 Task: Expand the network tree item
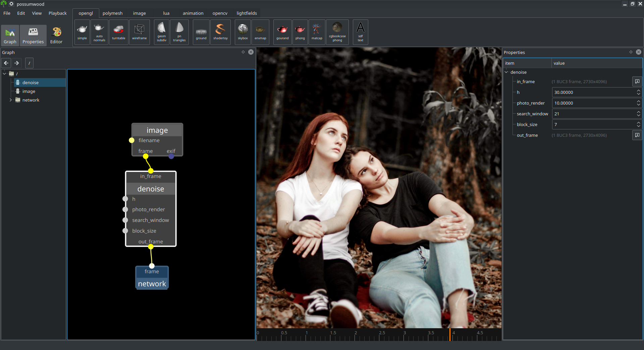click(11, 100)
